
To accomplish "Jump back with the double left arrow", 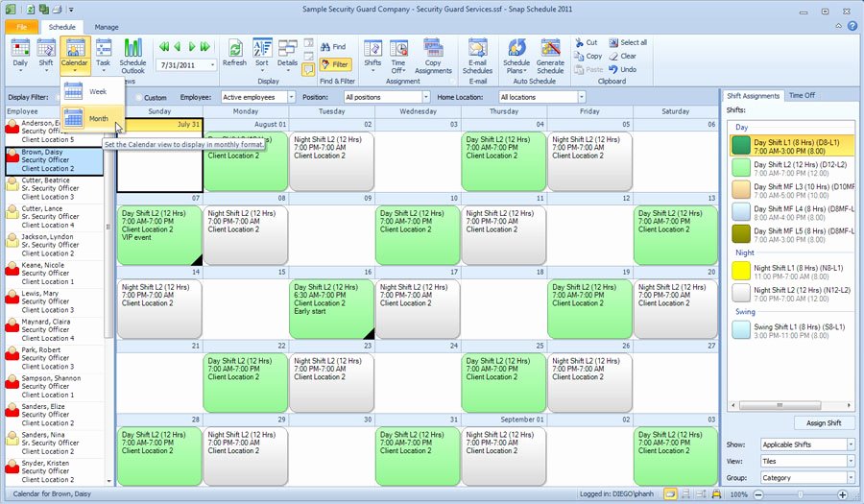I will click(x=164, y=47).
